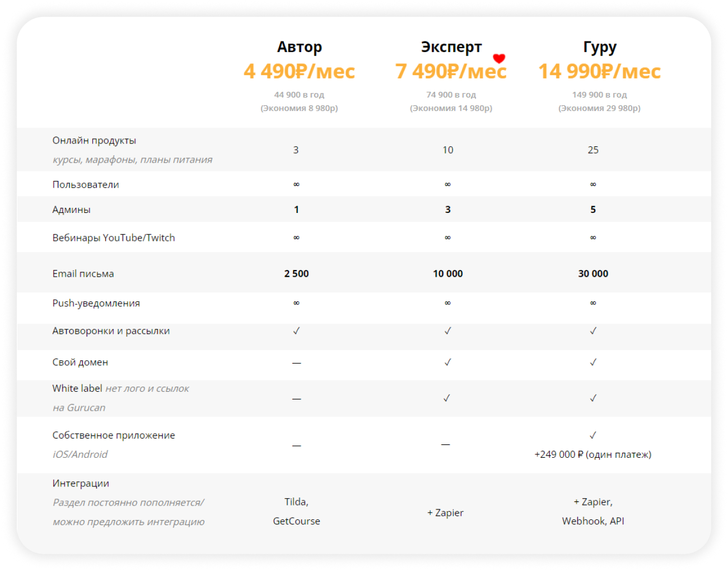Click the Автоворонки и рассылки label

tap(111, 331)
